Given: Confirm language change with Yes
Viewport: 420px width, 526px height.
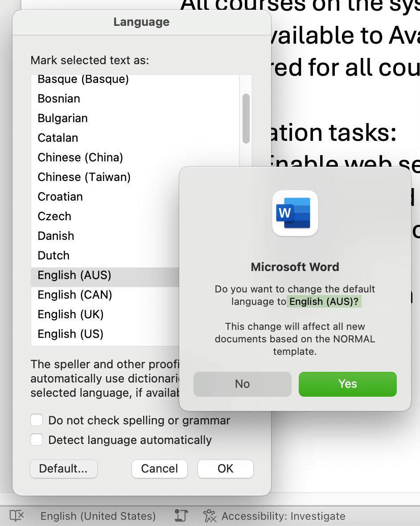Looking at the screenshot, I should [x=347, y=384].
